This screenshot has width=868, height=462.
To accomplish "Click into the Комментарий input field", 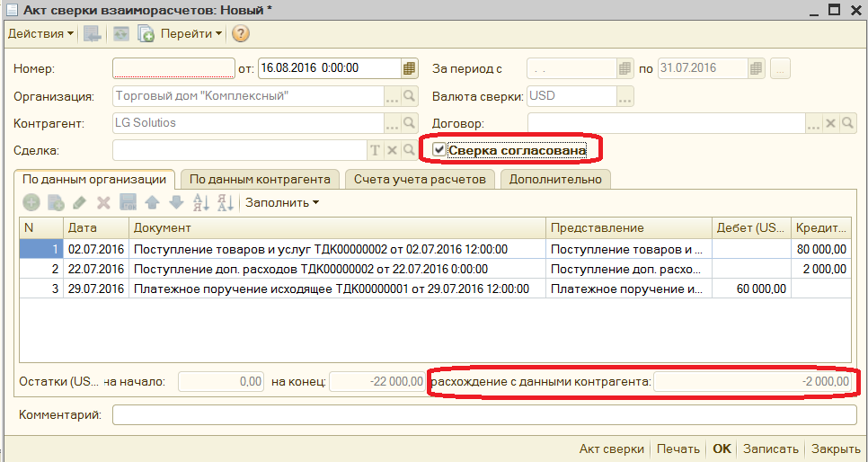I will pyautogui.click(x=484, y=415).
